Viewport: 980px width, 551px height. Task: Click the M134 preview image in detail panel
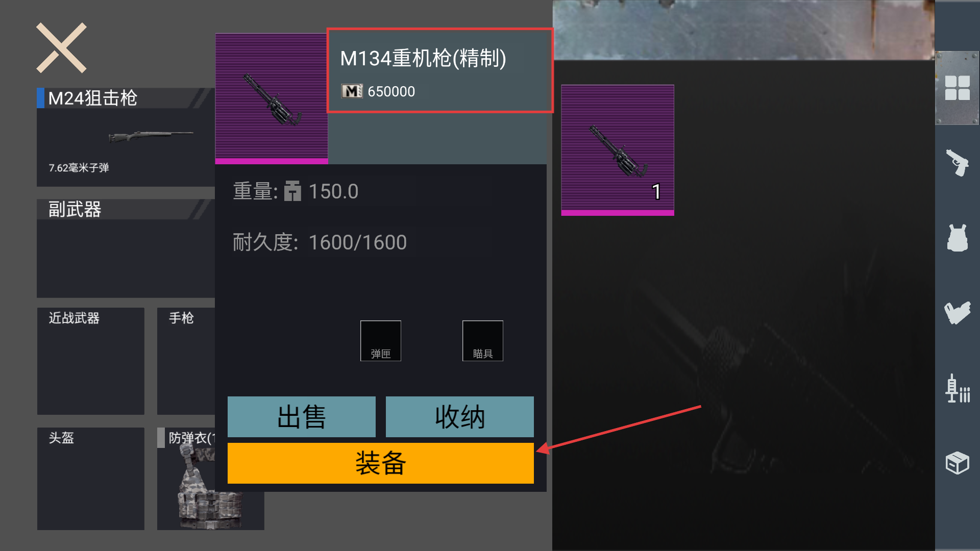272,98
